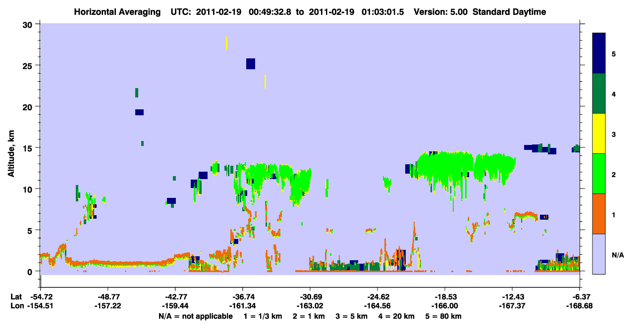Click the 'Lon' row label

click(16, 306)
